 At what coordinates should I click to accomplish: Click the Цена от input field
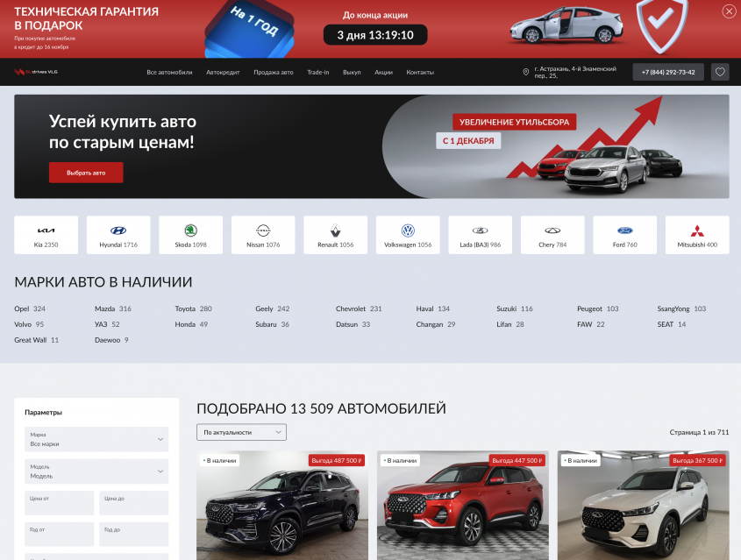(59, 502)
